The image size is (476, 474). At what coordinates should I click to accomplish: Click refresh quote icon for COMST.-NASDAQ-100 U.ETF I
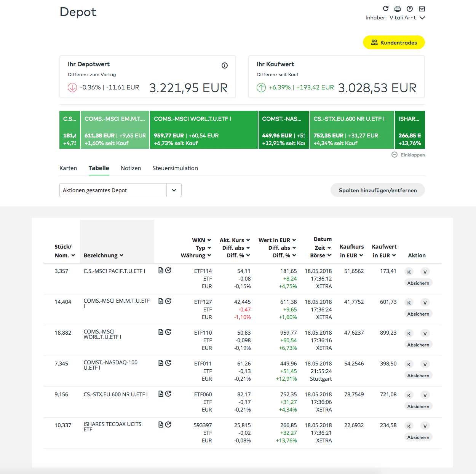coord(168,363)
